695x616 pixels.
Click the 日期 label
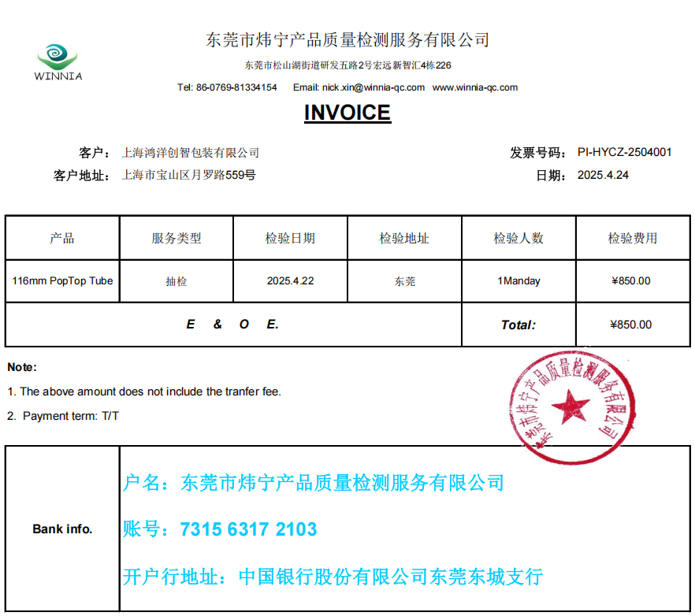coord(551,176)
